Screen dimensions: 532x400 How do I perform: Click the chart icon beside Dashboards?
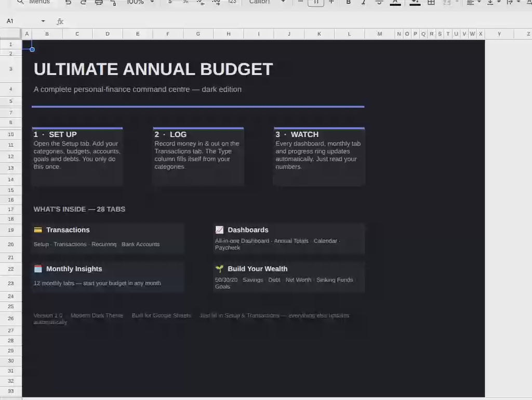pos(220,230)
